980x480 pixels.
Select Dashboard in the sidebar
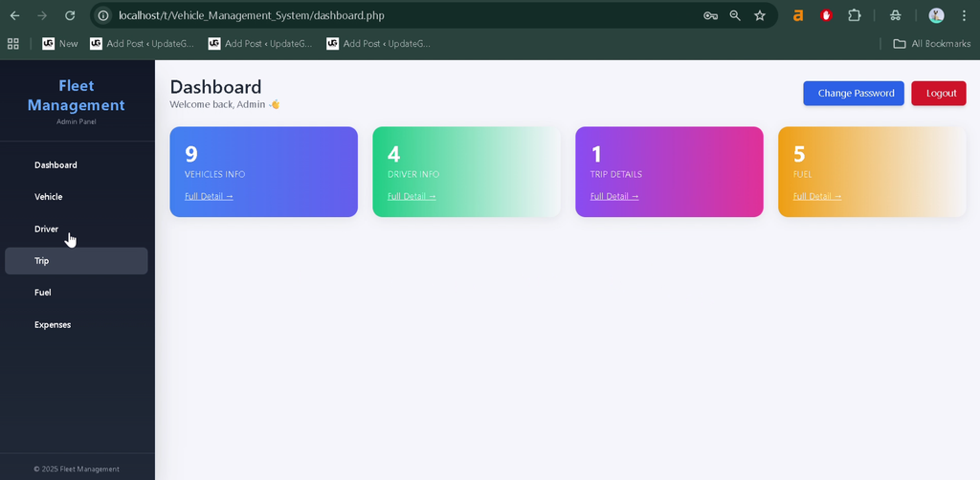tap(77, 165)
